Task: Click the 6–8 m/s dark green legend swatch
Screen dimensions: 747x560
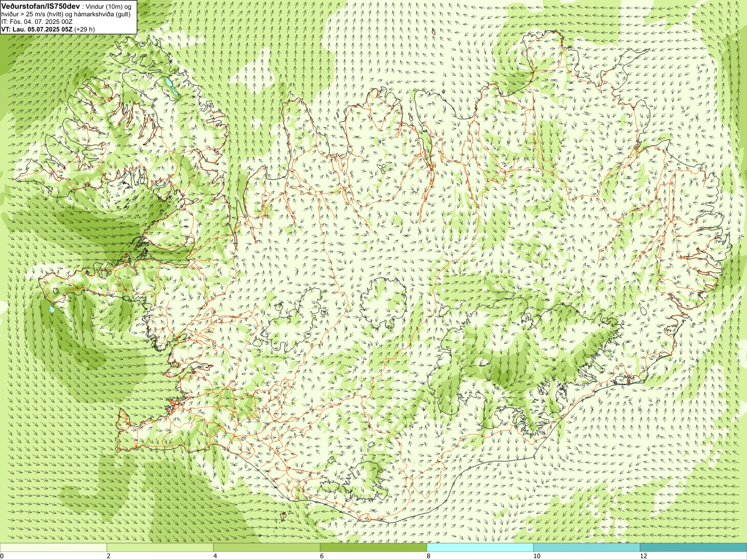Action: pos(373,548)
